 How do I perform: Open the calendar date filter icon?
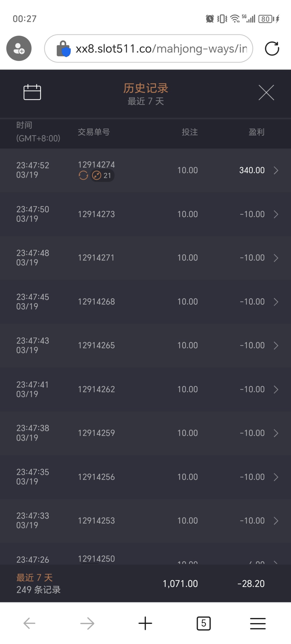[x=32, y=92]
